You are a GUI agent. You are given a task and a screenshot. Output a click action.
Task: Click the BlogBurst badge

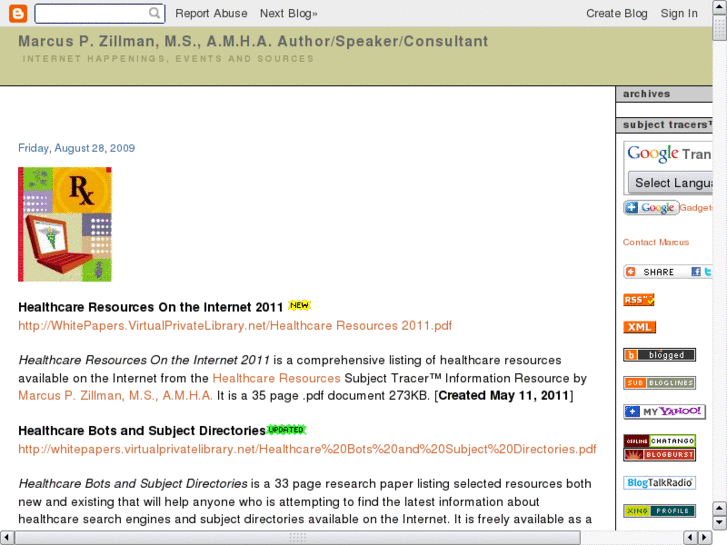tap(659, 455)
